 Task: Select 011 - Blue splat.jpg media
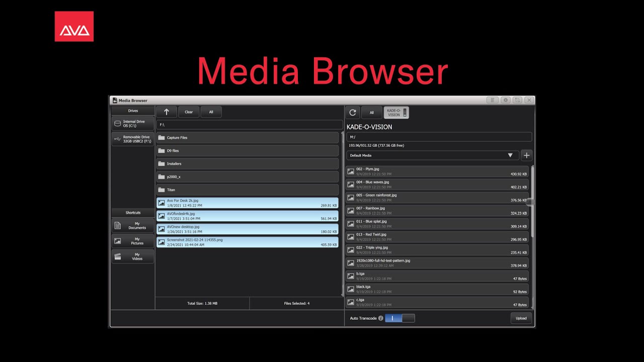click(x=437, y=224)
